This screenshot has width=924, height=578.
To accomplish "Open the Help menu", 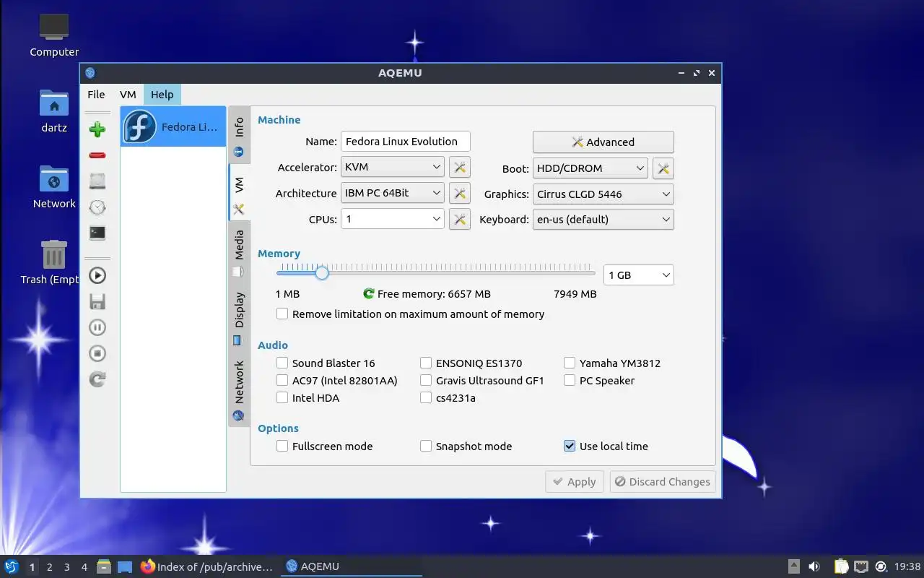I will (x=162, y=95).
